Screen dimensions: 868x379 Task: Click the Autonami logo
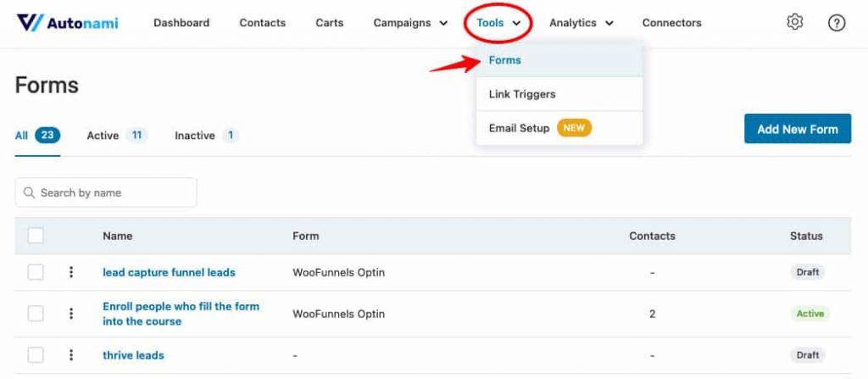(67, 23)
